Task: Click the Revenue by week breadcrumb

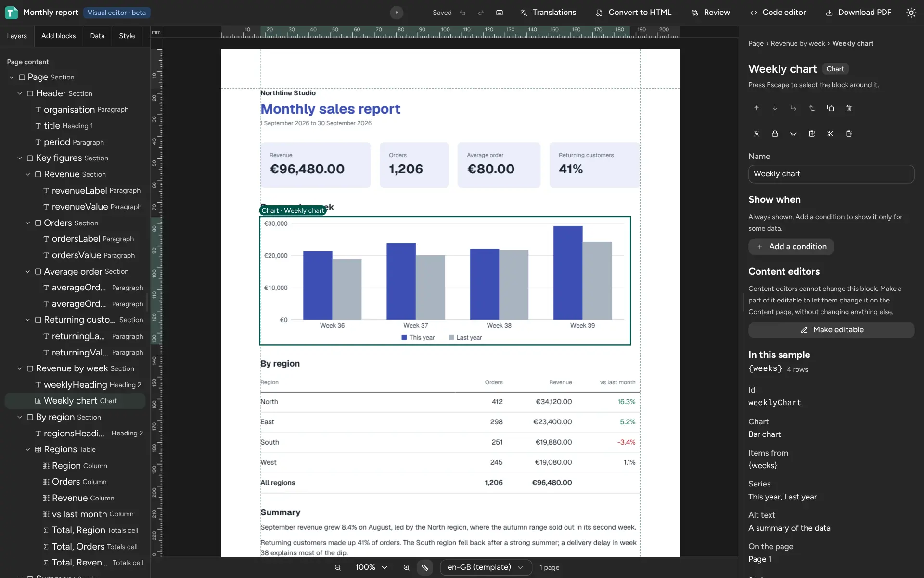Action: click(x=797, y=43)
